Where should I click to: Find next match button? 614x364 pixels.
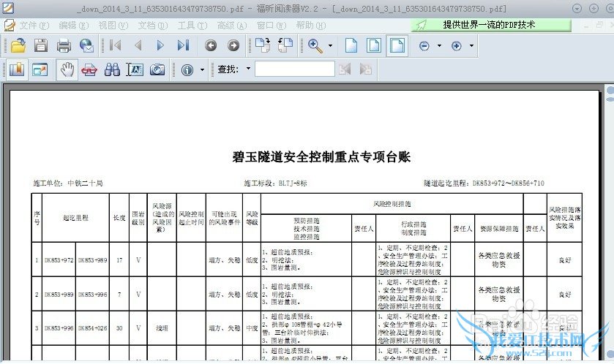tap(366, 69)
